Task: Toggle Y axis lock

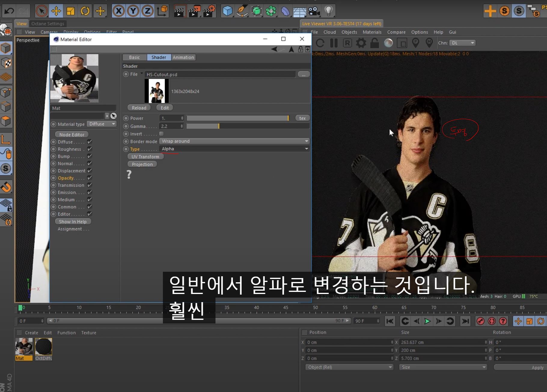Action: coord(133,11)
